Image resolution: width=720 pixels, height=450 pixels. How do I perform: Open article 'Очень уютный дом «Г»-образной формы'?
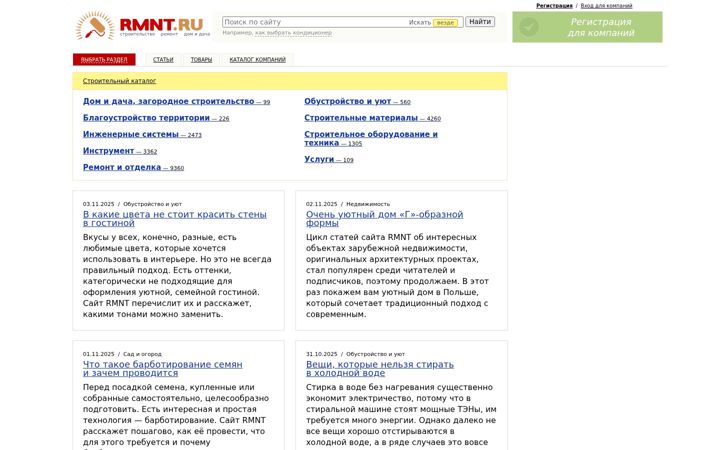(x=384, y=219)
